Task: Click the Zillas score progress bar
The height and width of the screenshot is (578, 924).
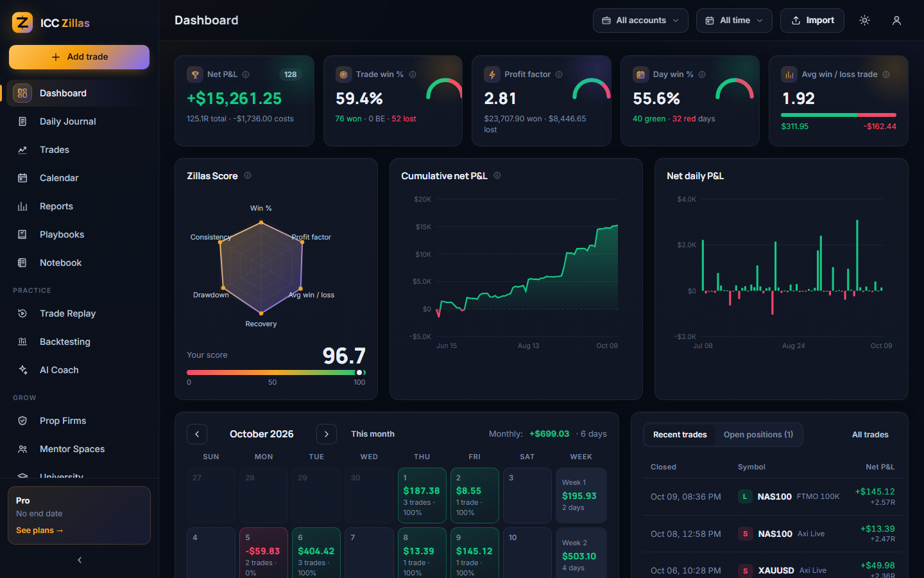Action: 276,372
